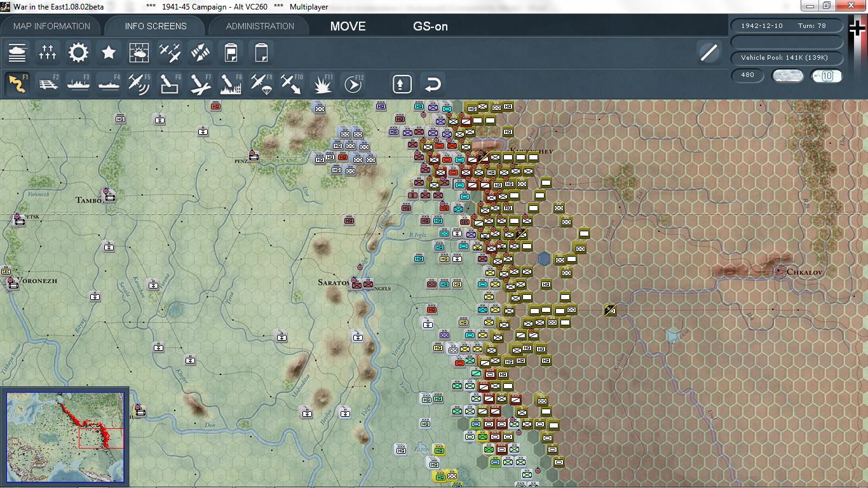Undo the last move action
The height and width of the screenshot is (488, 868).
click(433, 83)
